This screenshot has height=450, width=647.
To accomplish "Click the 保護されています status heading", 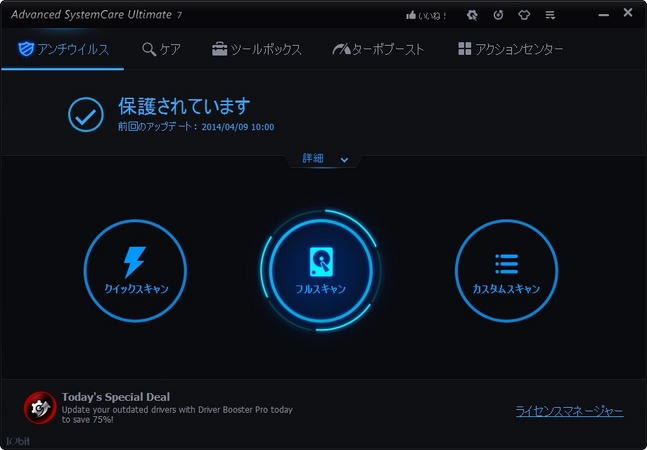I will pos(184,106).
